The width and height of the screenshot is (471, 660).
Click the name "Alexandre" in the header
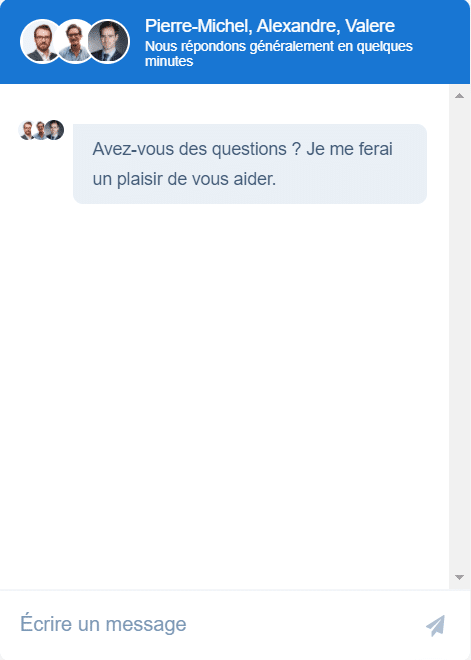[x=297, y=26]
